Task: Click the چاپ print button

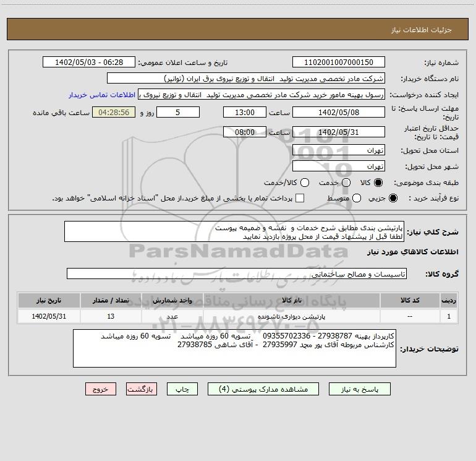Action: 182,389
